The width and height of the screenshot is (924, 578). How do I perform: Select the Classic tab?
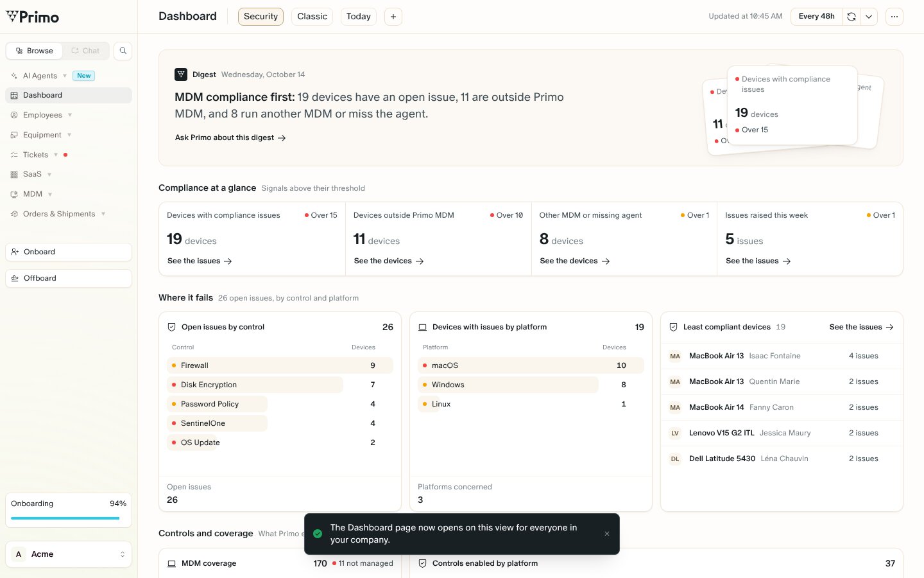click(312, 17)
